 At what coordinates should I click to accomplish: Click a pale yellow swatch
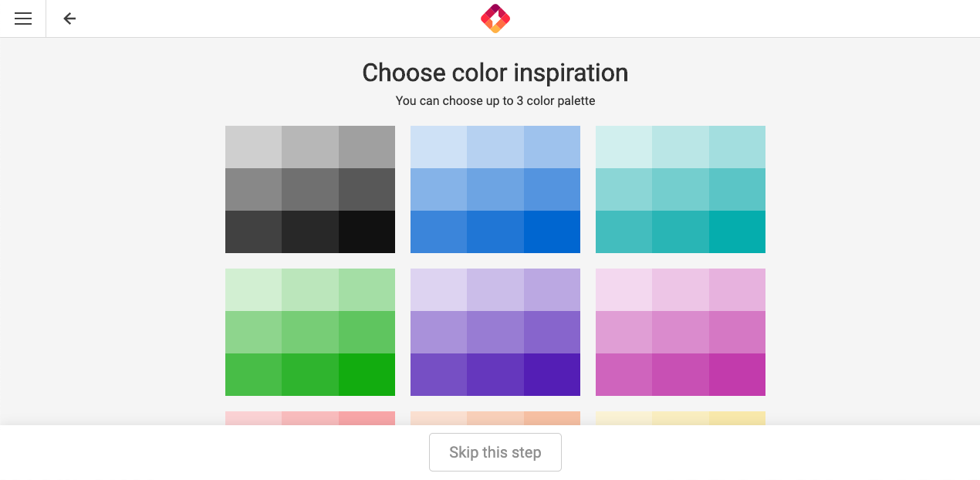point(680,418)
